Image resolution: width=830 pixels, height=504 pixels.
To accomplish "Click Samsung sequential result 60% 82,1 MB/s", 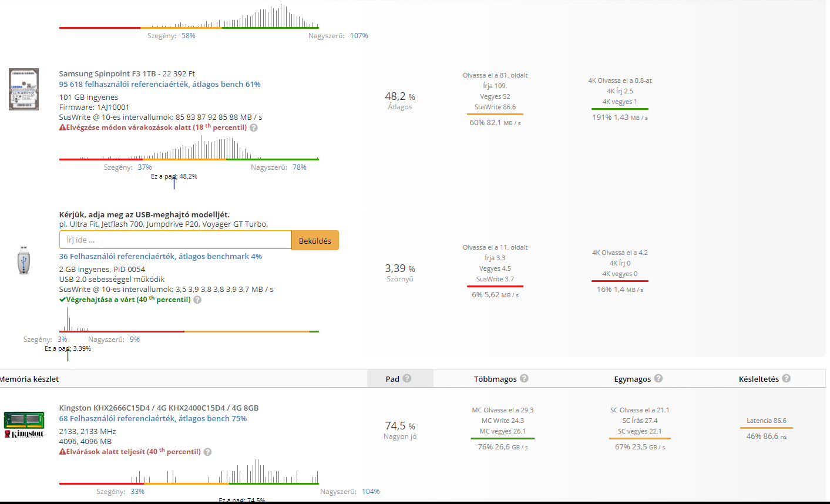I will click(495, 123).
